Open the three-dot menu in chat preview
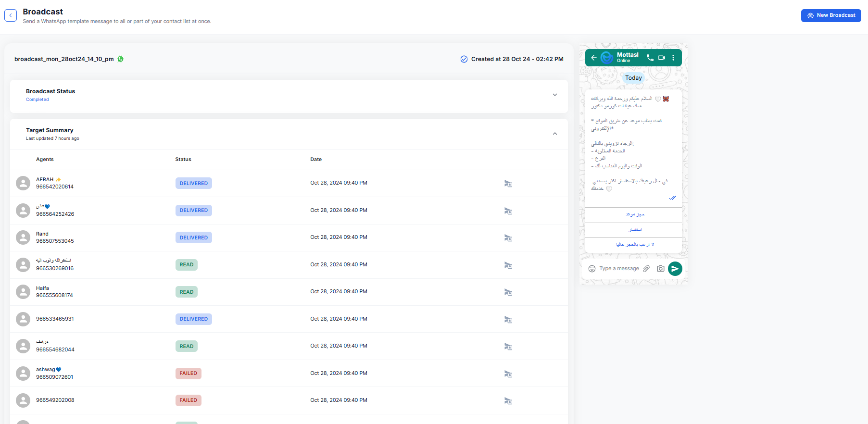 point(673,58)
